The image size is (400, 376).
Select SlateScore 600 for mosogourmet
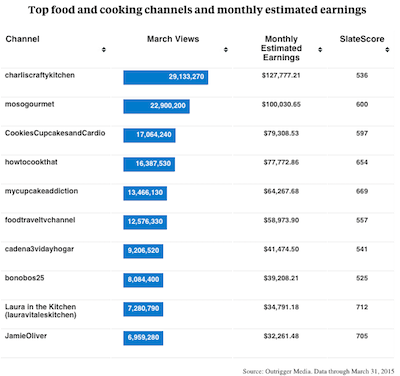[362, 105]
